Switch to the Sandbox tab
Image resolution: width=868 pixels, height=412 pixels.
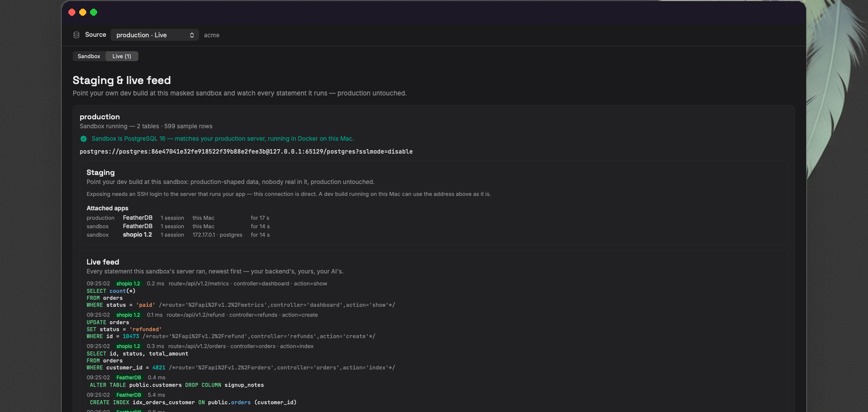tap(89, 56)
